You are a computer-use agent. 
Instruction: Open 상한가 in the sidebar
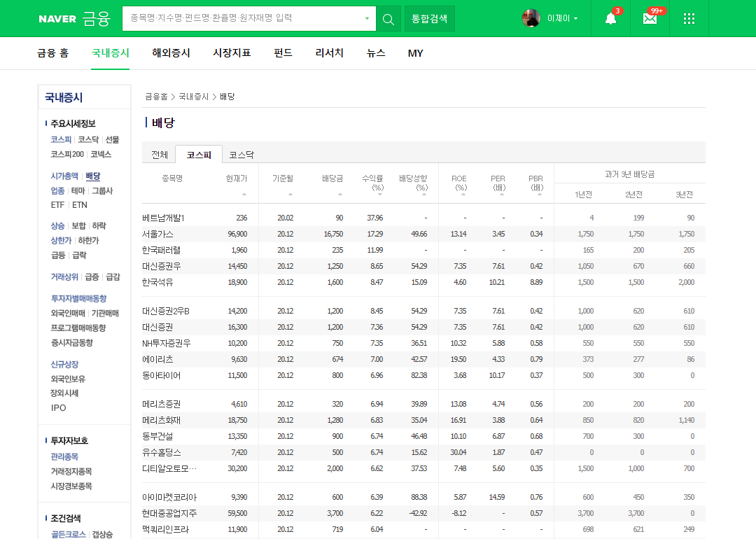click(61, 240)
